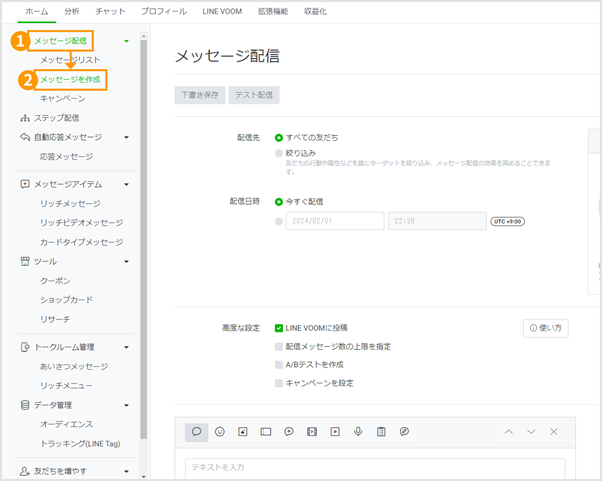
Task: Select 今すぐ配信 radio option
Action: [279, 202]
